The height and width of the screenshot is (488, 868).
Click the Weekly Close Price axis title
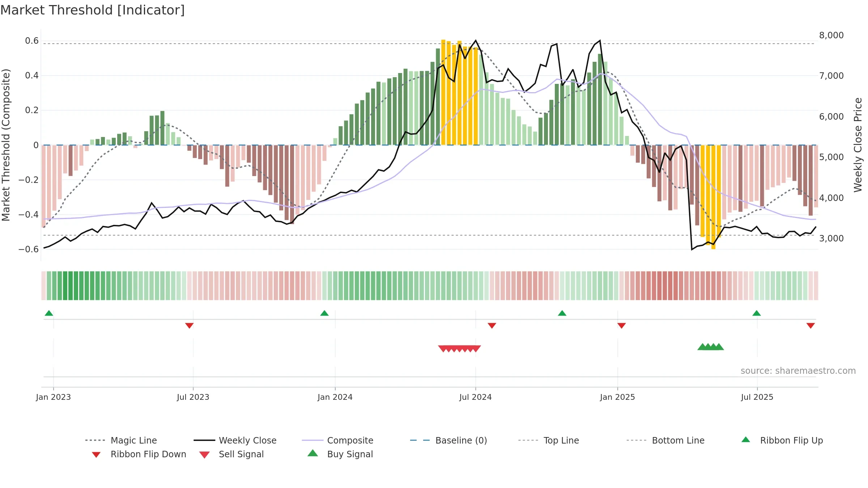click(x=858, y=145)
